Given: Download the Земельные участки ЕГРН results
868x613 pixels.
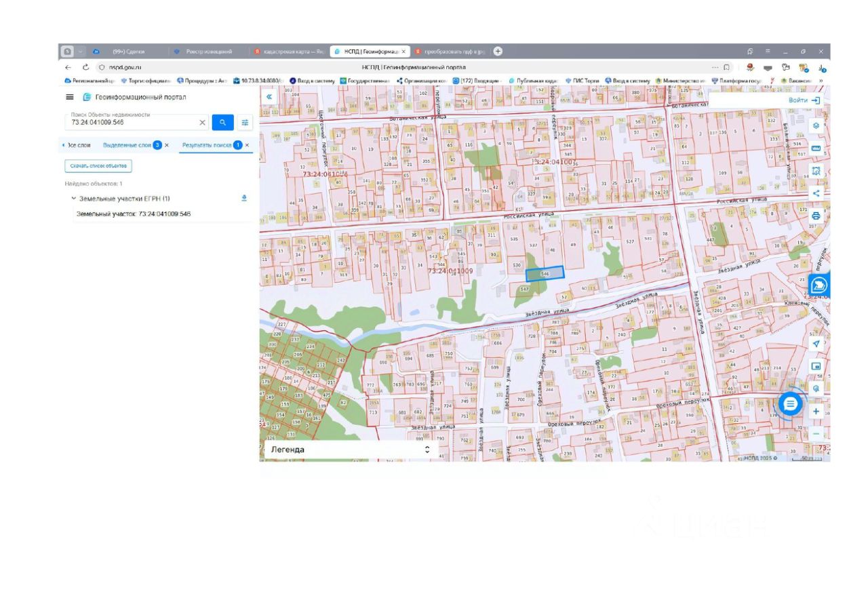Looking at the screenshot, I should click(244, 198).
